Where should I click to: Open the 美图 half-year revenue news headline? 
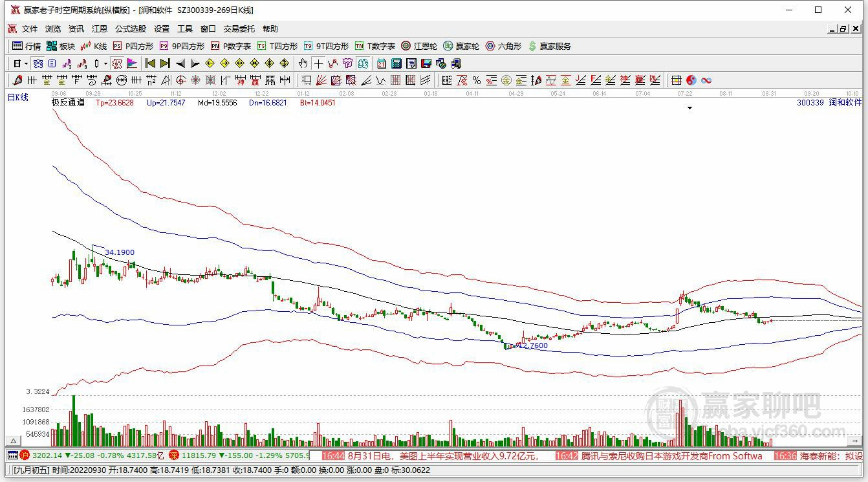pos(443,456)
